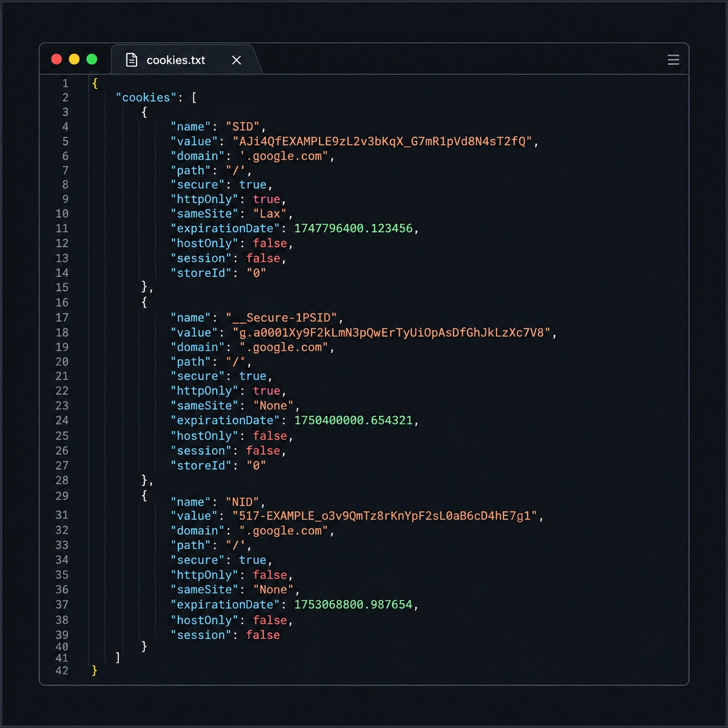Viewport: 728px width, 728px height.
Task: Click line number 17 in the gutter
Action: [62, 318]
